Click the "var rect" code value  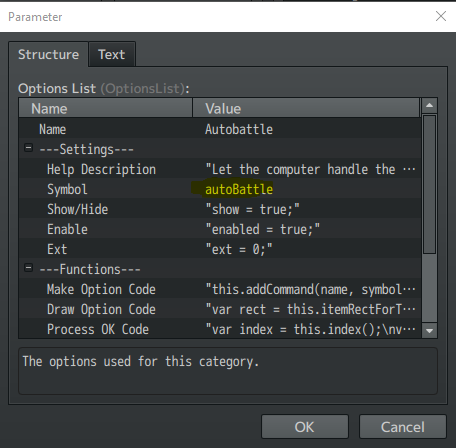310,309
